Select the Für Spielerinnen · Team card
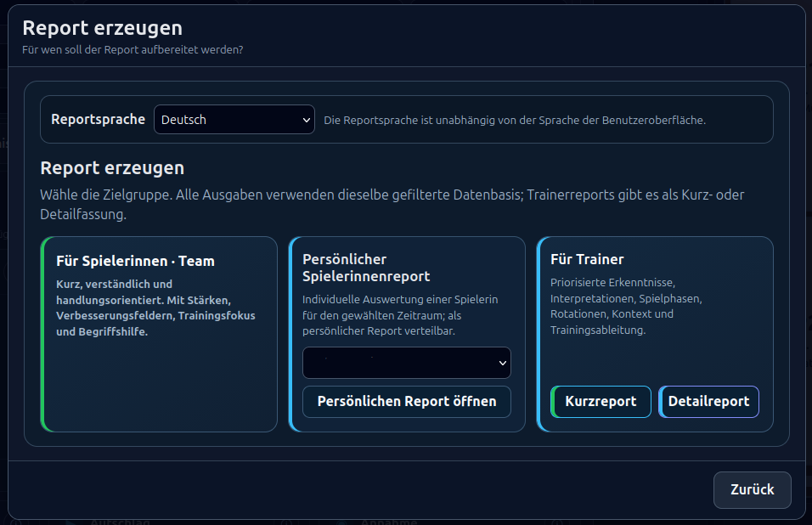812x525 pixels. (159, 334)
